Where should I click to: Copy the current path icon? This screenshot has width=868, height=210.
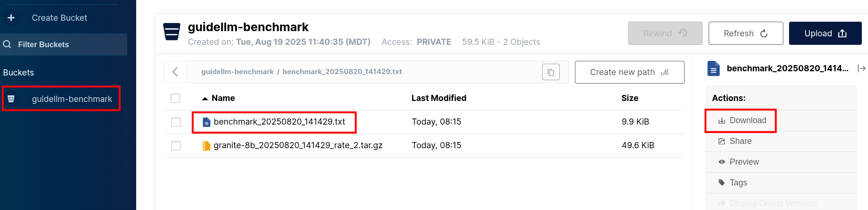point(551,72)
